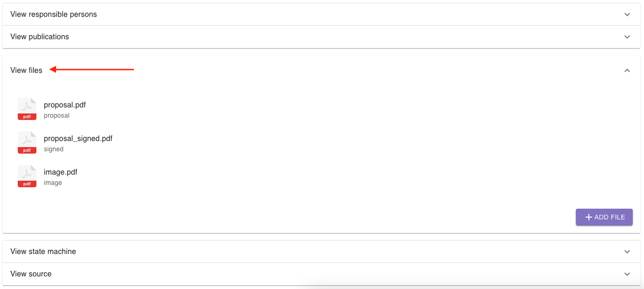Viewport: 644px width, 289px height.
Task: Select the View files header text
Action: (x=26, y=70)
